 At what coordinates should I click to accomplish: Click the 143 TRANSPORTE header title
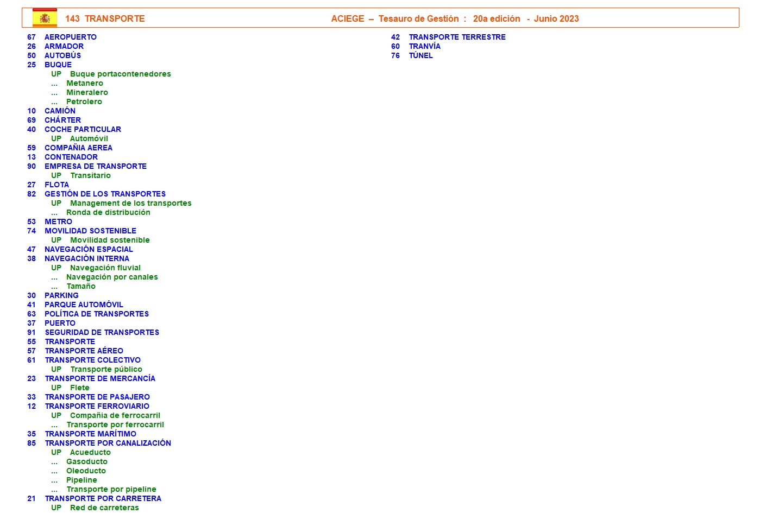(105, 18)
